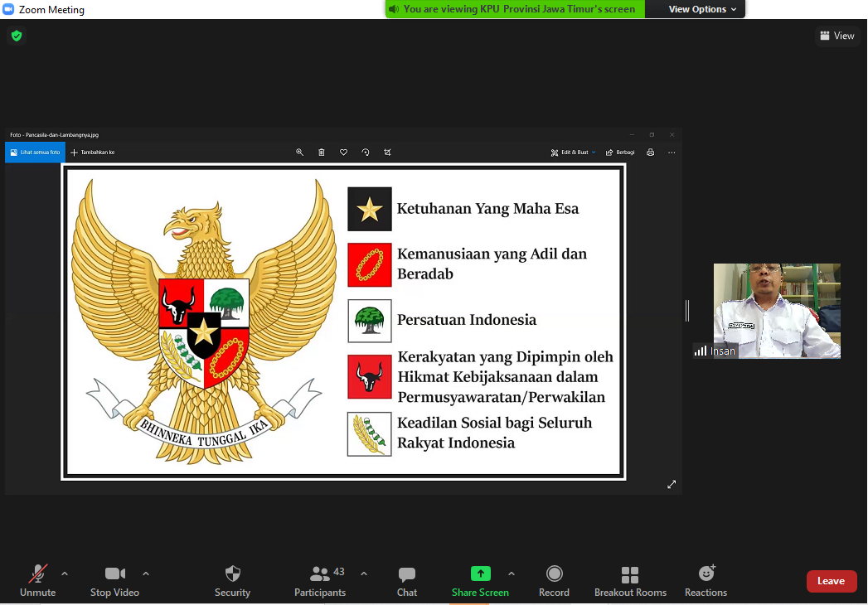The image size is (868, 605).
Task: Open the Edit & Buat dropdown
Action: 574,152
